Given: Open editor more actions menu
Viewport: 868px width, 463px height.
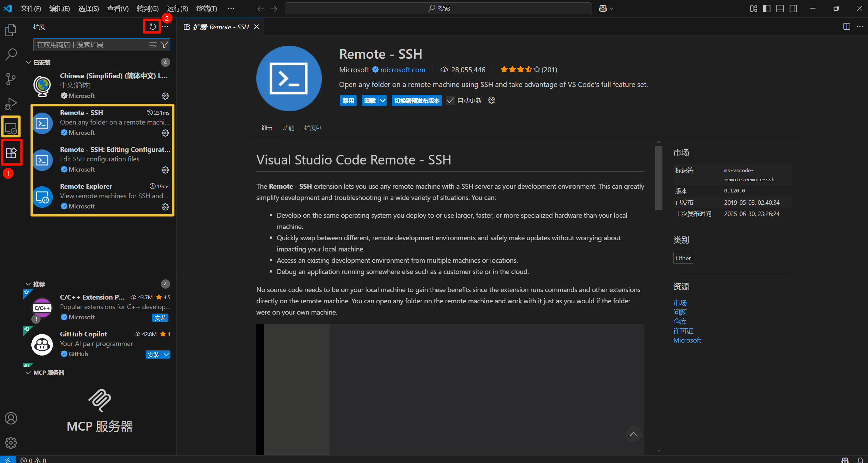Looking at the screenshot, I should (x=860, y=27).
